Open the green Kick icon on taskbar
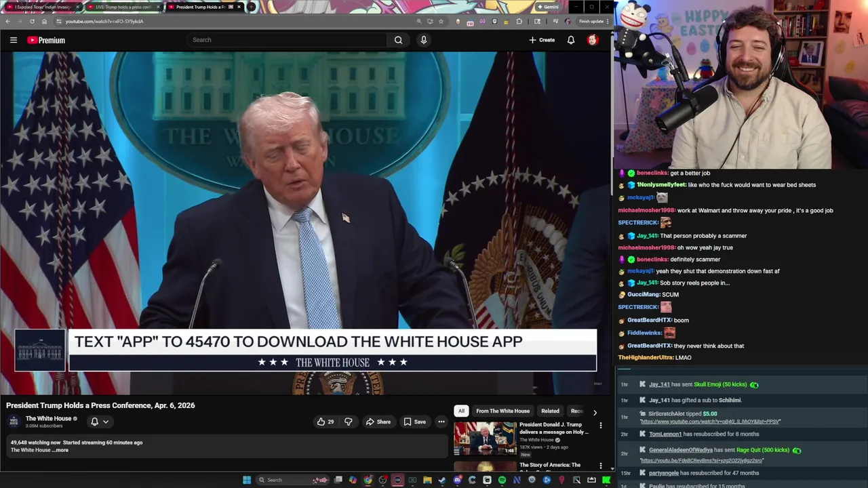The width and height of the screenshot is (868, 488). tap(606, 480)
